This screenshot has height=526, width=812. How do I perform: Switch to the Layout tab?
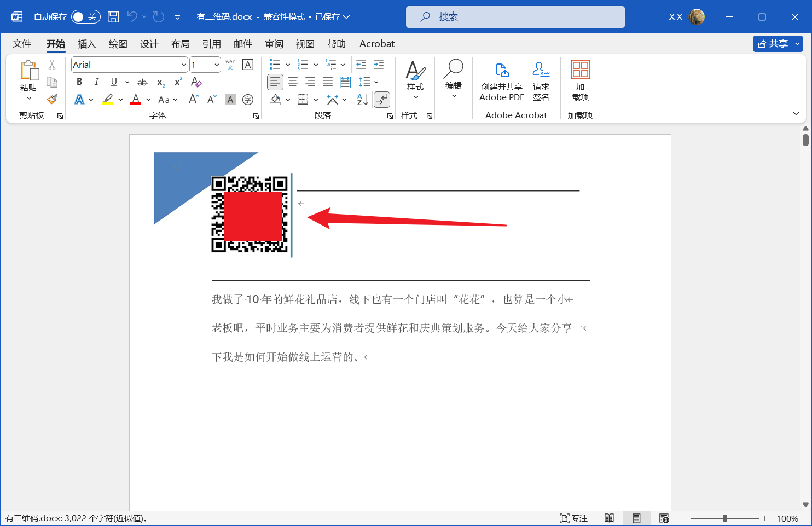180,44
